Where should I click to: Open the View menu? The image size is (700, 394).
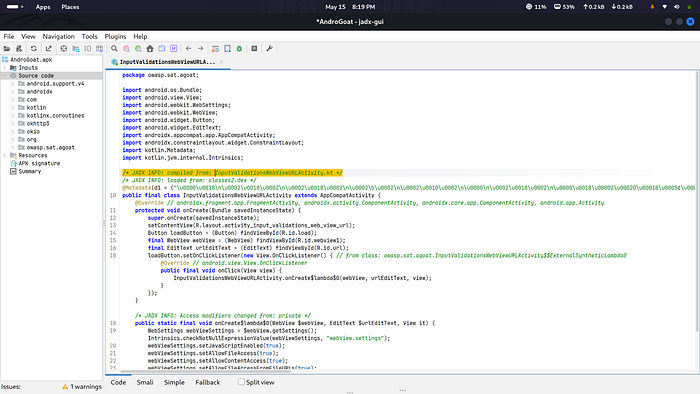28,37
